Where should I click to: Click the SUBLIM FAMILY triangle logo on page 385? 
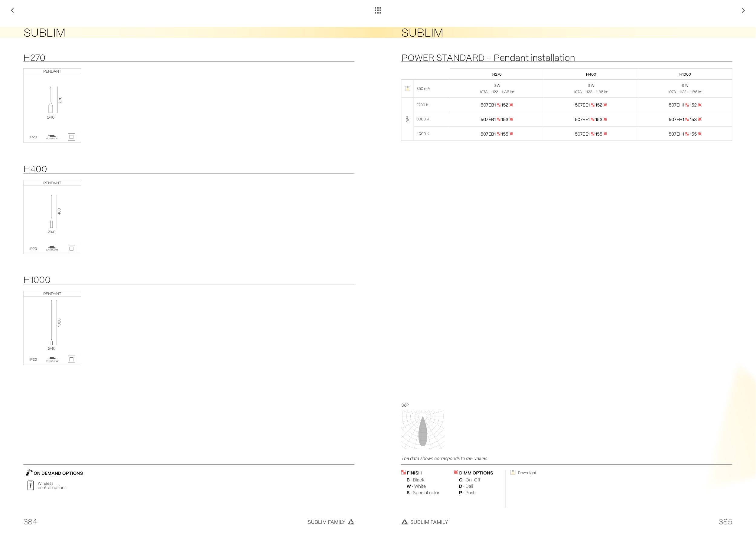[405, 521]
